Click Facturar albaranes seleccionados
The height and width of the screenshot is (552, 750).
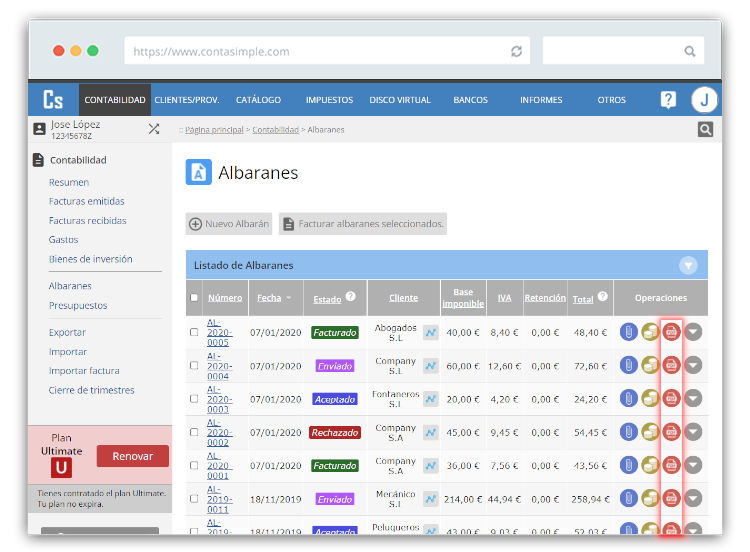point(363,223)
